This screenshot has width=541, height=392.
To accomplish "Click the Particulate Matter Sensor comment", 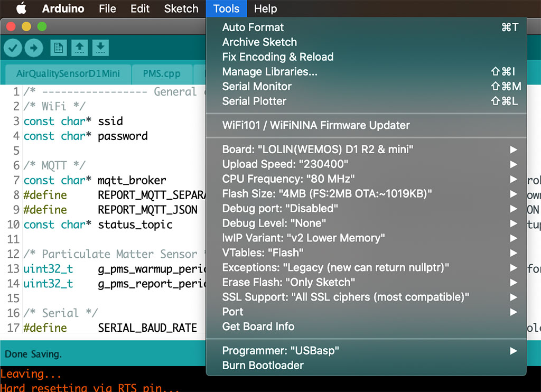I will 115,254.
